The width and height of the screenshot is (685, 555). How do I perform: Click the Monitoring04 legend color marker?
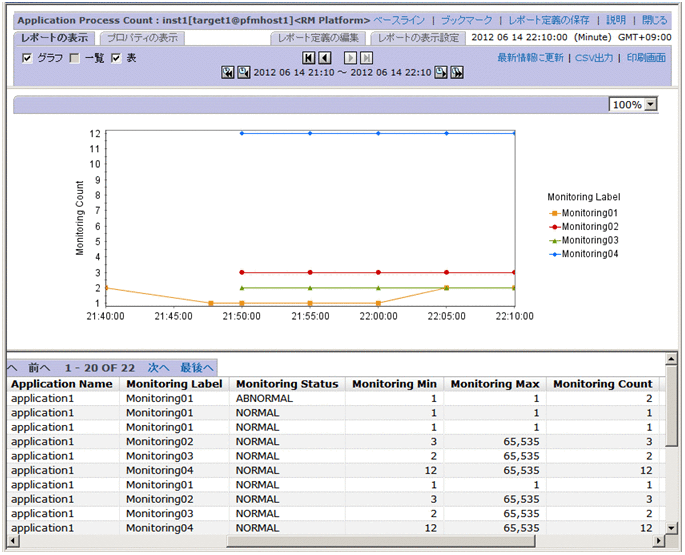554,254
